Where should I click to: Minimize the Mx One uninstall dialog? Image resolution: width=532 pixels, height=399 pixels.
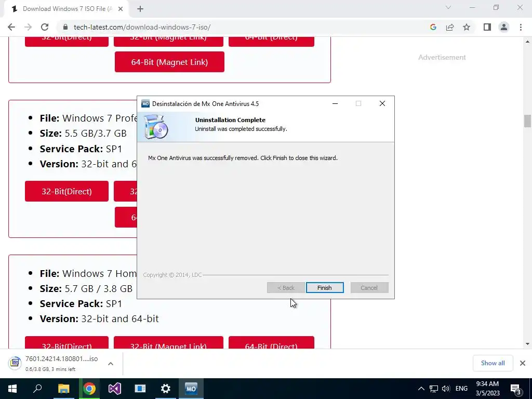[335, 103]
